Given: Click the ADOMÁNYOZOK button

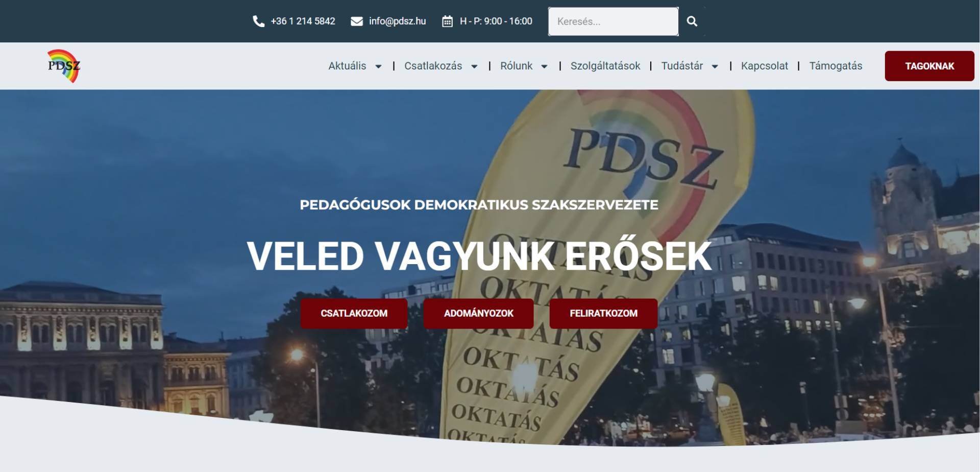Looking at the screenshot, I should 478,313.
